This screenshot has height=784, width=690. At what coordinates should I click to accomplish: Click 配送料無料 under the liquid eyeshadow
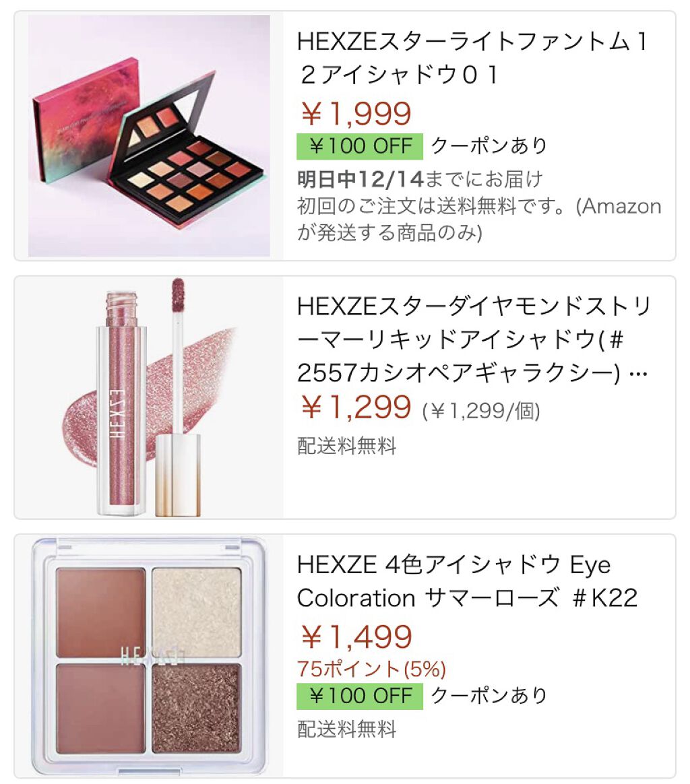click(347, 445)
